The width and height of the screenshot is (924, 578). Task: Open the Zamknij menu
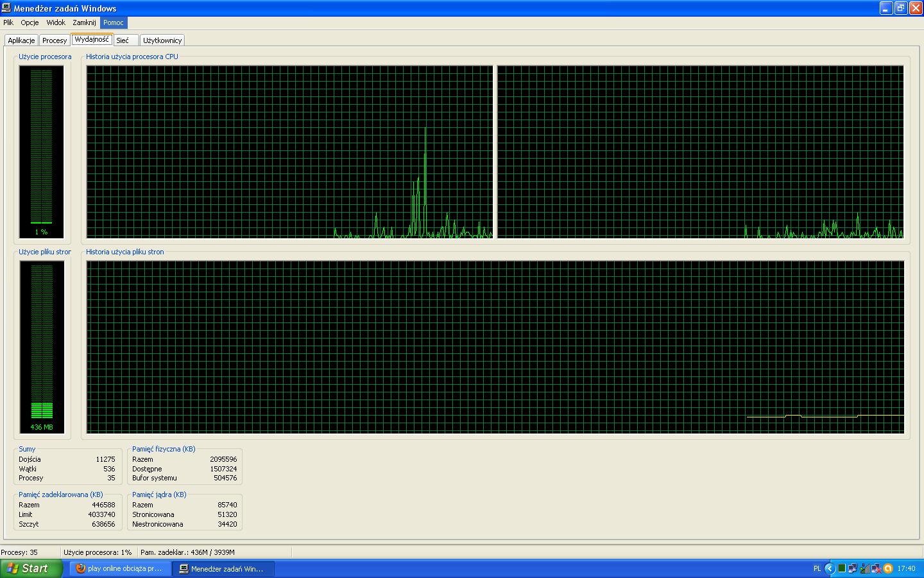(x=84, y=22)
